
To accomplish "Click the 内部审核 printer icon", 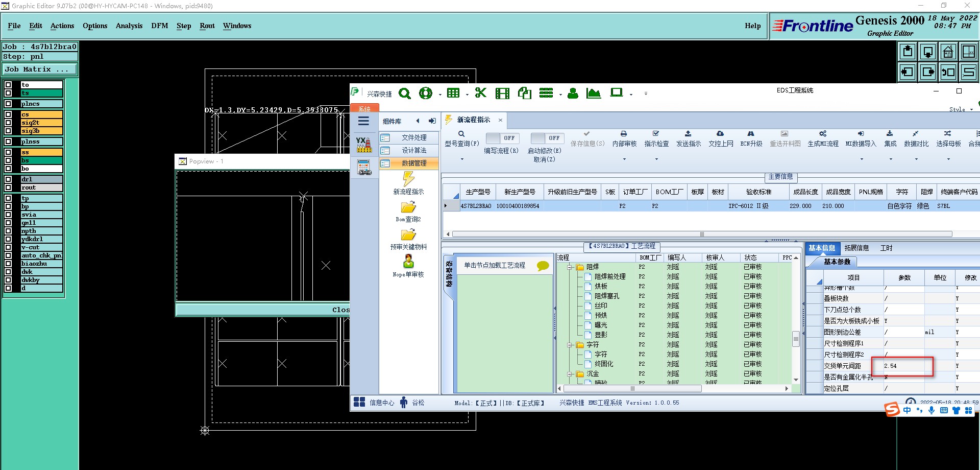I will [624, 133].
